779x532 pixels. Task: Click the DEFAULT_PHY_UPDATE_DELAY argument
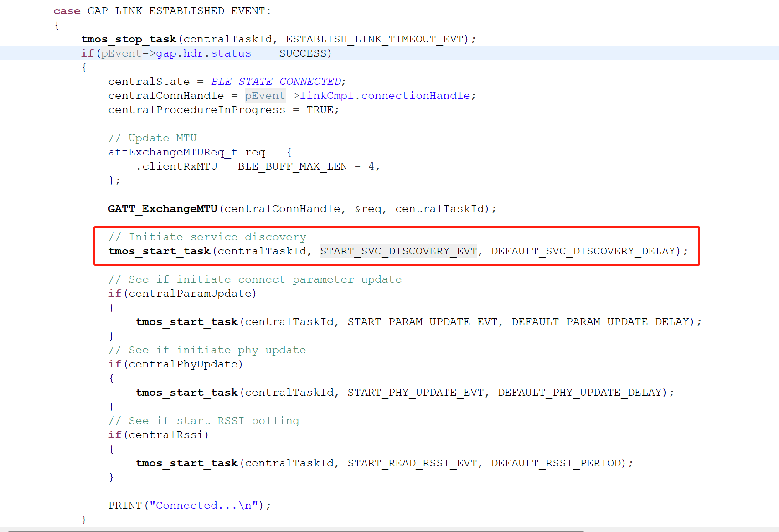pyautogui.click(x=579, y=393)
